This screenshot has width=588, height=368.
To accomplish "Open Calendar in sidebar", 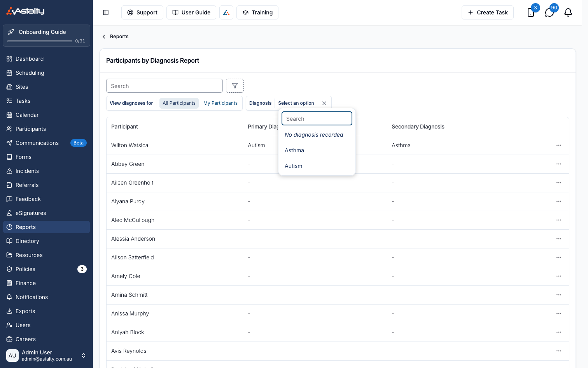I will (46, 115).
